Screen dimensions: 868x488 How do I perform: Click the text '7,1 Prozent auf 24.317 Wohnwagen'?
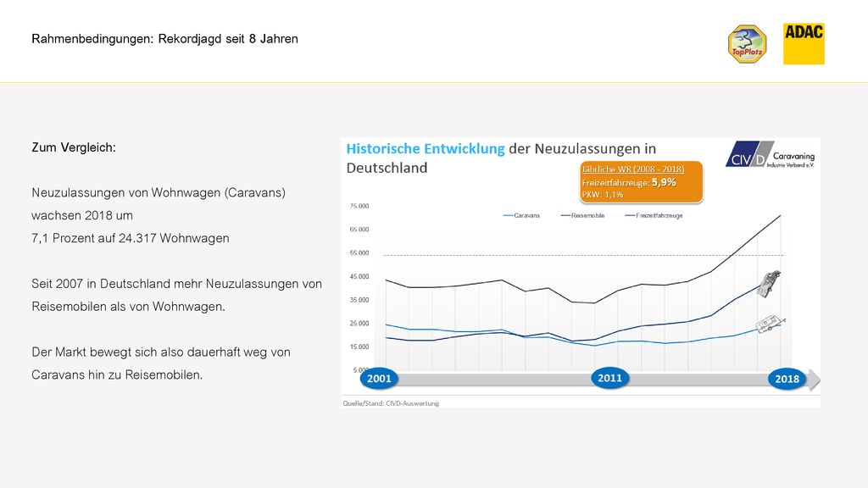(130, 238)
